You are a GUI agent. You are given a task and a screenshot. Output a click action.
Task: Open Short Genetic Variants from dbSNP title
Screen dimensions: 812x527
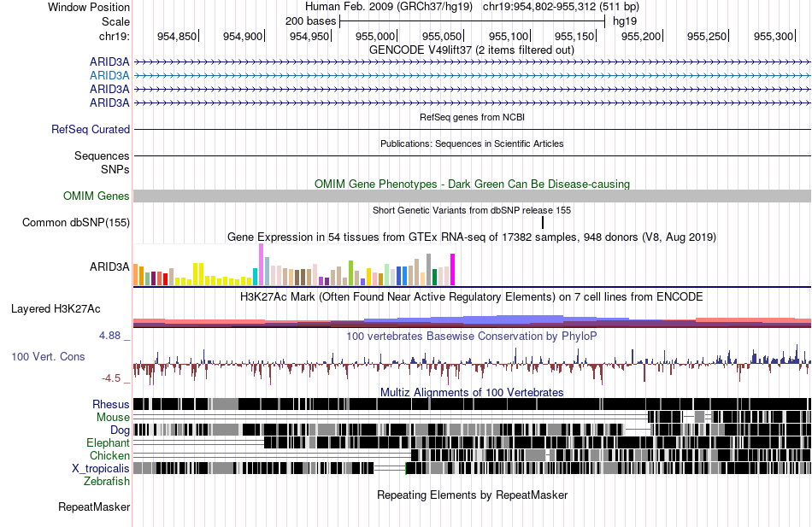click(472, 210)
